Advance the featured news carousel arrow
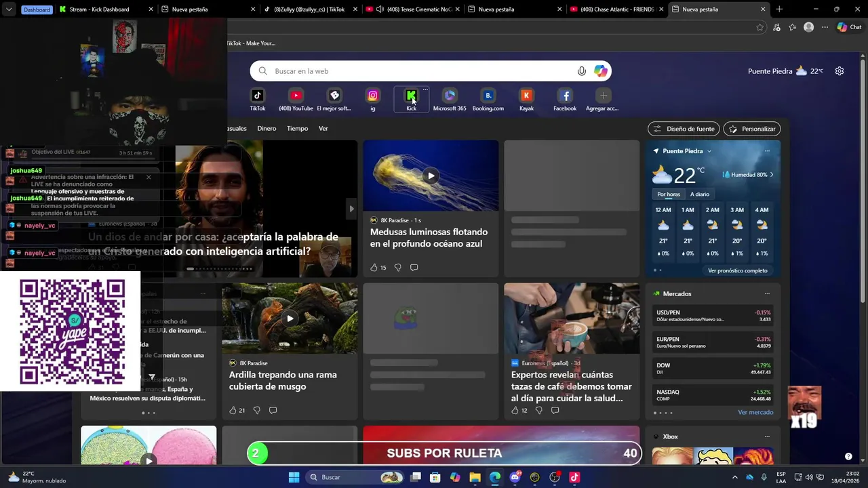Image resolution: width=868 pixels, height=488 pixels. 351,208
